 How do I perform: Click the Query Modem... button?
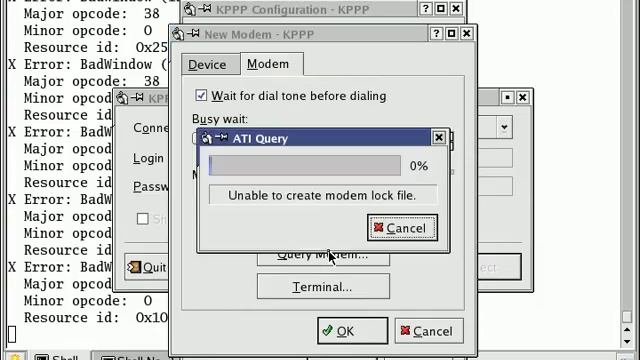[323, 258]
